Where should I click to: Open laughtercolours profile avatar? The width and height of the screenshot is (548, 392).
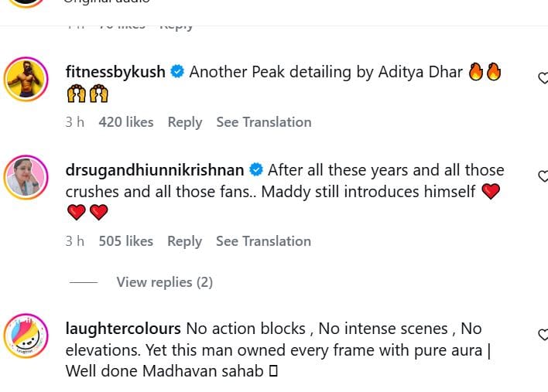(26, 335)
